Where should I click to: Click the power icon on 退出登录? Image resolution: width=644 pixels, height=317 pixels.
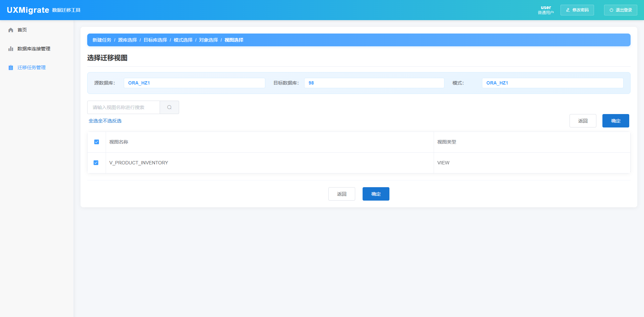tap(611, 10)
